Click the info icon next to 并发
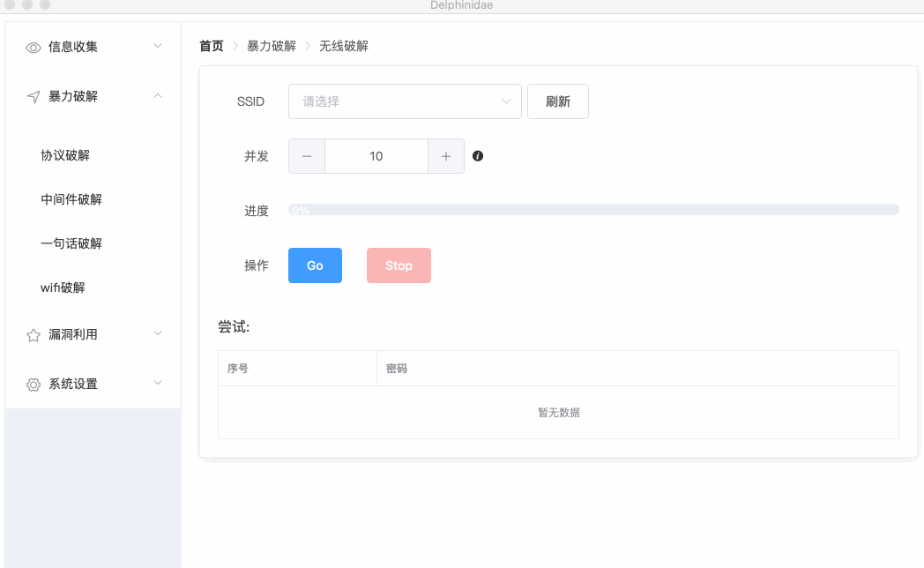924x568 pixels. 478,156
